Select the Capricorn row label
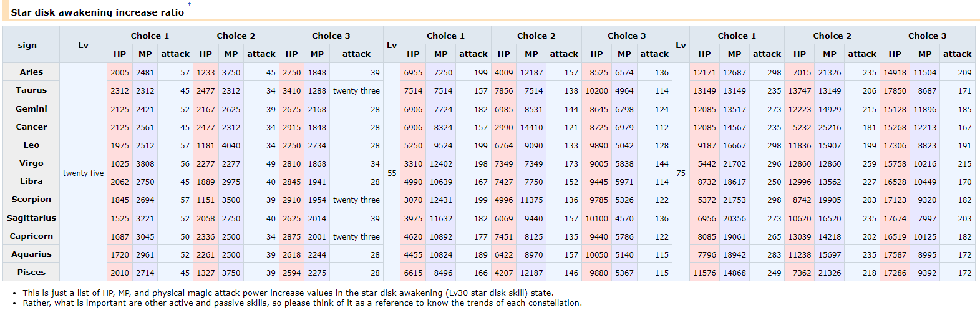Viewport: 980px width, 310px height. click(x=31, y=236)
